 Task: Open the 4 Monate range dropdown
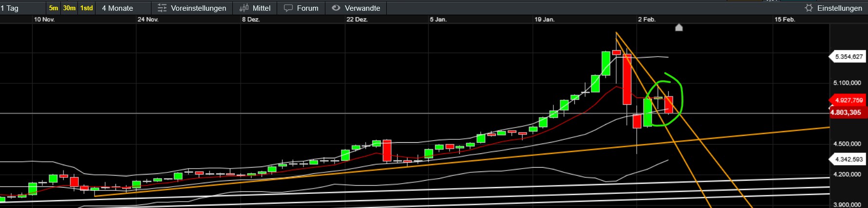123,8
